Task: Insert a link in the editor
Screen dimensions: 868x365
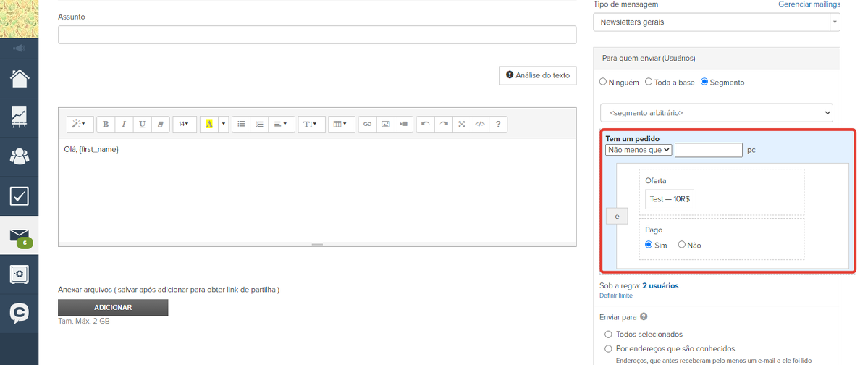Action: click(x=367, y=124)
